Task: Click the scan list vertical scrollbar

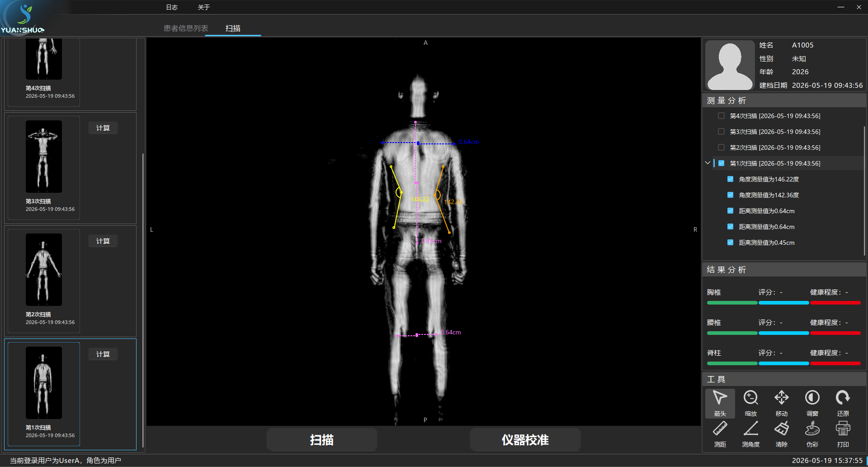Action: (x=143, y=300)
